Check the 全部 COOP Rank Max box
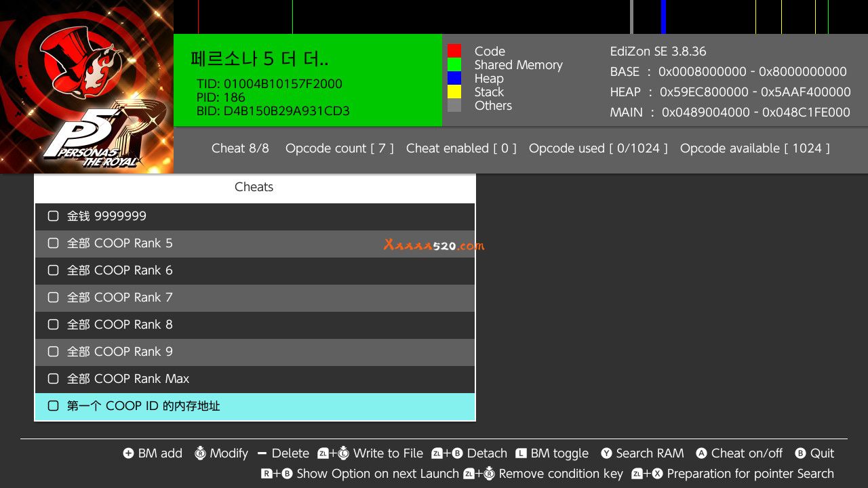 coord(53,379)
